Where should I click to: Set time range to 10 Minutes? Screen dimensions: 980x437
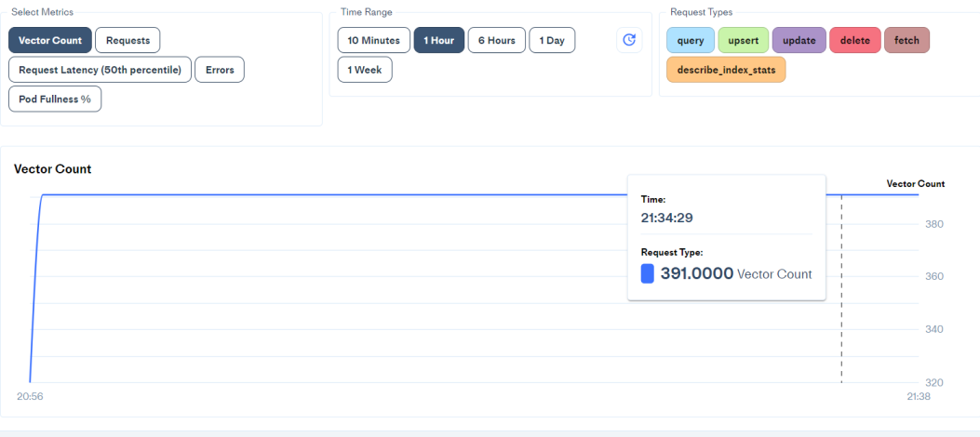pyautogui.click(x=374, y=40)
